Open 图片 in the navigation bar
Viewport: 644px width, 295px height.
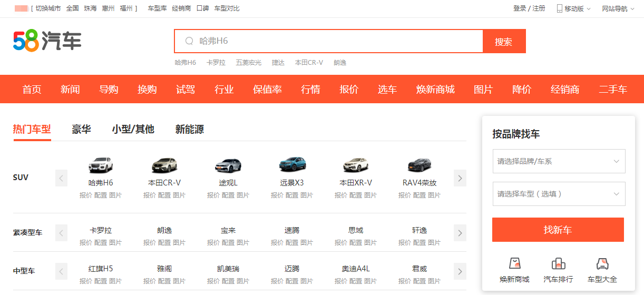(483, 90)
